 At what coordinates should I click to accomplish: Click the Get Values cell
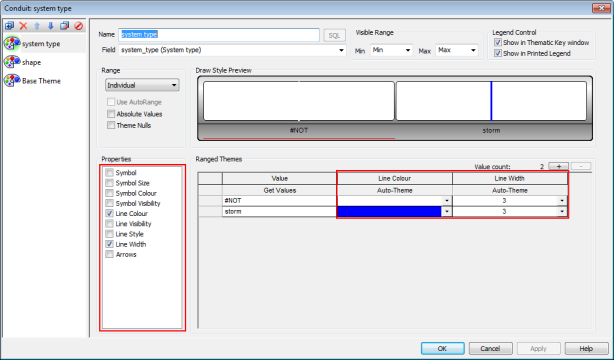click(x=280, y=190)
